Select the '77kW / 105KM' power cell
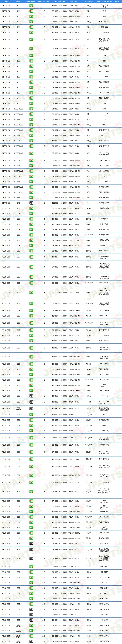 74,66
